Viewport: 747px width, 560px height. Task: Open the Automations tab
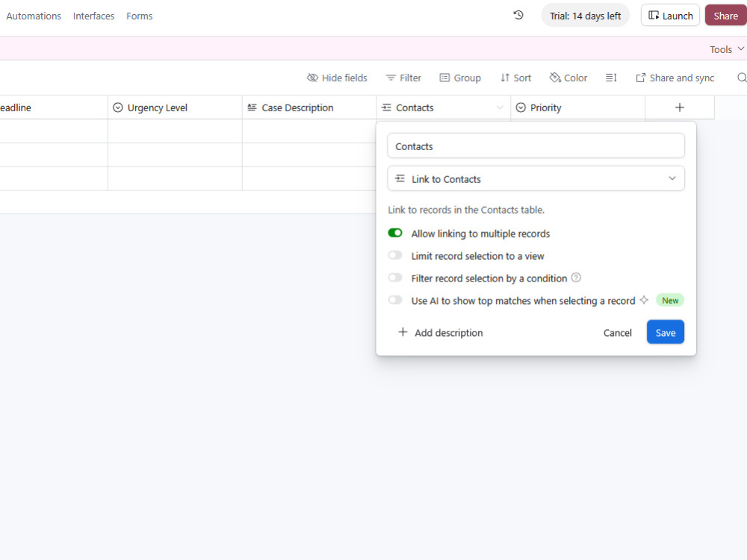click(34, 16)
